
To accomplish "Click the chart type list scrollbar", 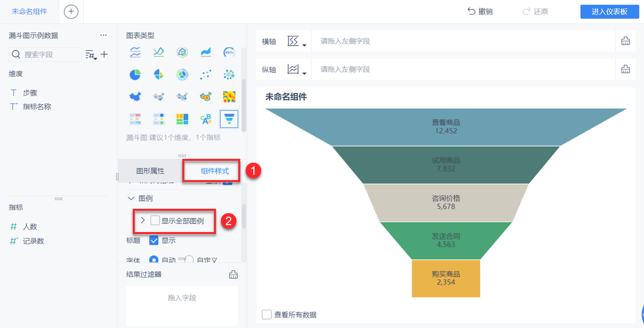I will coord(243,104).
